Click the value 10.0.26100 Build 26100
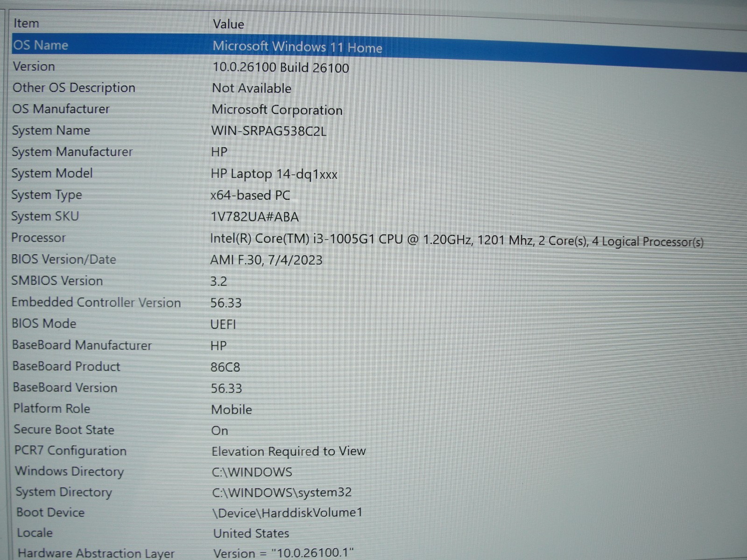 (x=281, y=68)
